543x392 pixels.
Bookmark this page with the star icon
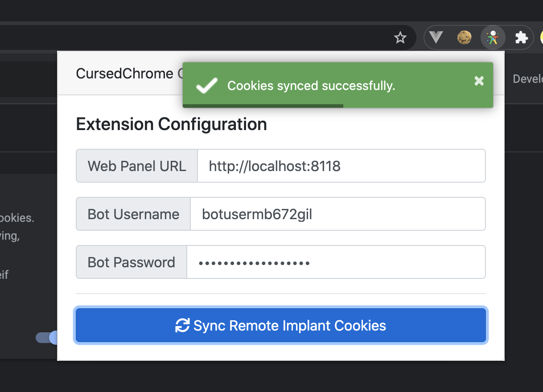[400, 38]
